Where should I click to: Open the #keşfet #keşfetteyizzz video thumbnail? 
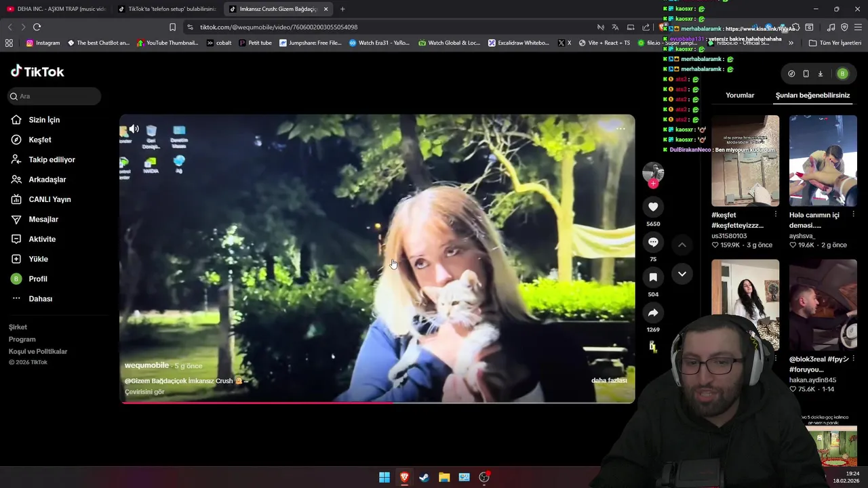point(745,161)
